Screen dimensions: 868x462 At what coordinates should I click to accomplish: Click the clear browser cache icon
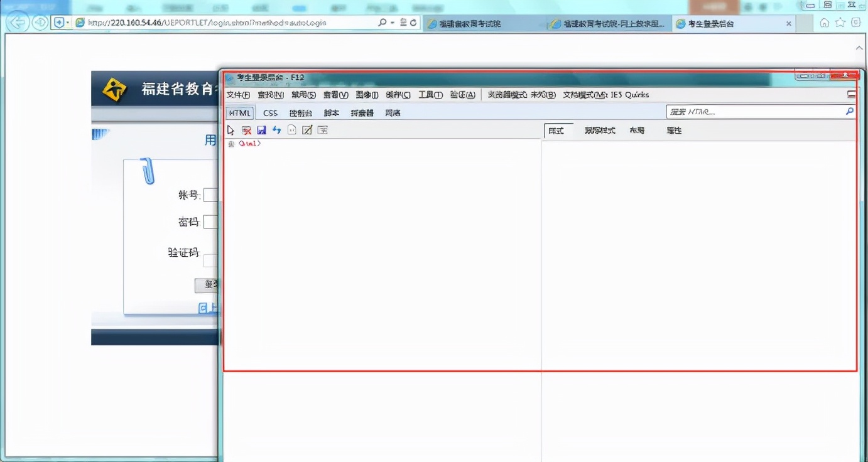[x=246, y=129]
